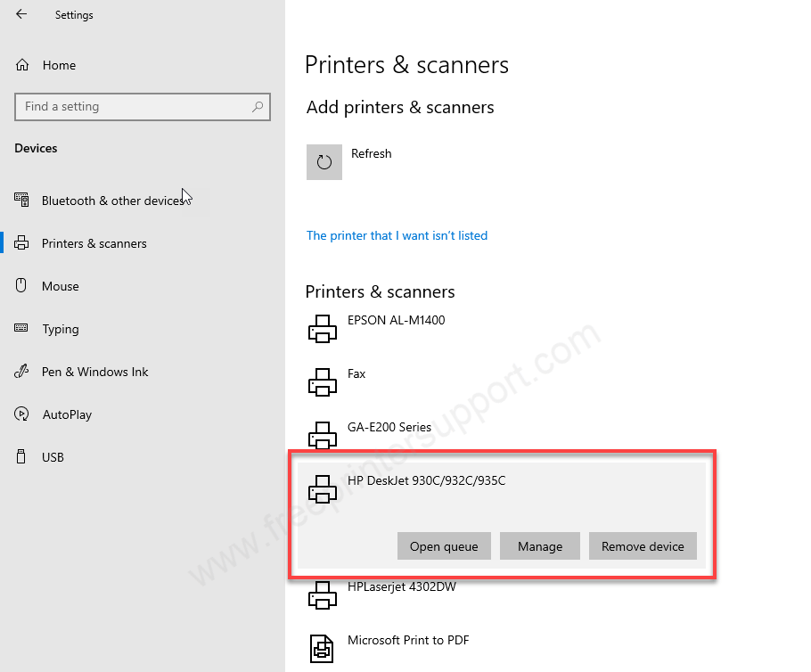Select the GA-E200 Series printer icon
Viewport: 811px width, 672px height.
pyautogui.click(x=322, y=434)
